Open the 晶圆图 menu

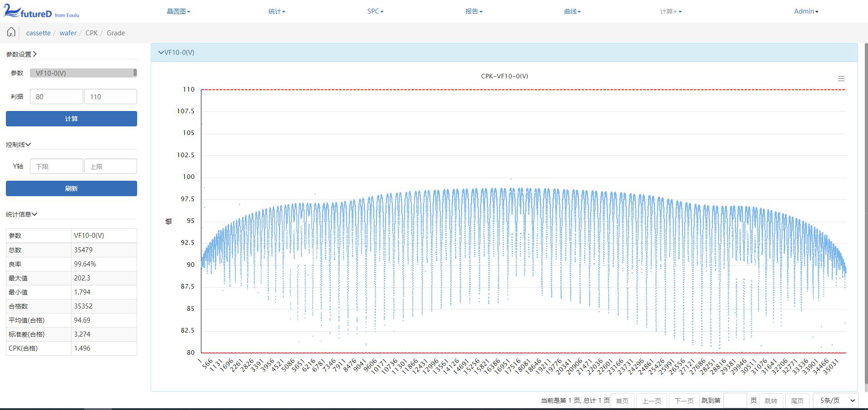click(178, 11)
